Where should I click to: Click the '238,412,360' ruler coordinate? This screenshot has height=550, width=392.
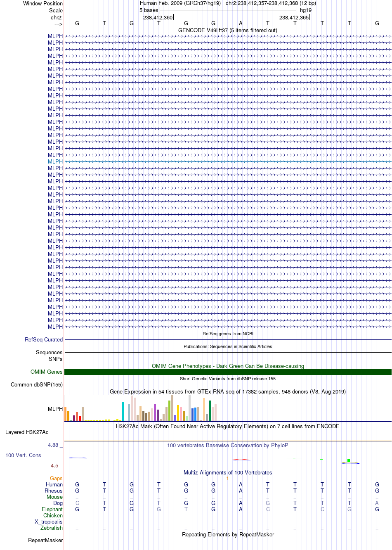pyautogui.click(x=158, y=17)
